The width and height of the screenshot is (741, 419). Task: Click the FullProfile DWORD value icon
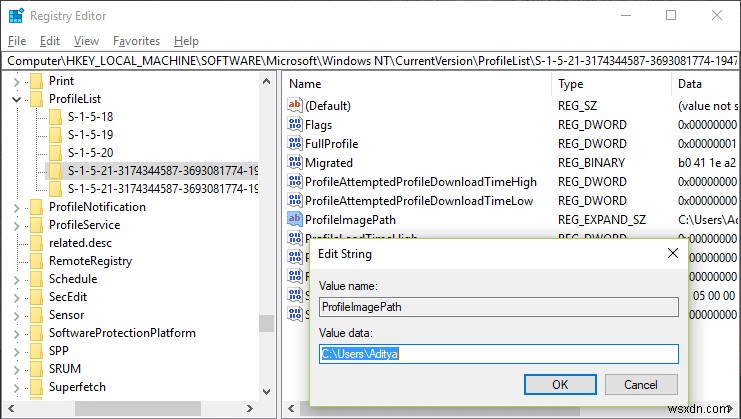(294, 143)
